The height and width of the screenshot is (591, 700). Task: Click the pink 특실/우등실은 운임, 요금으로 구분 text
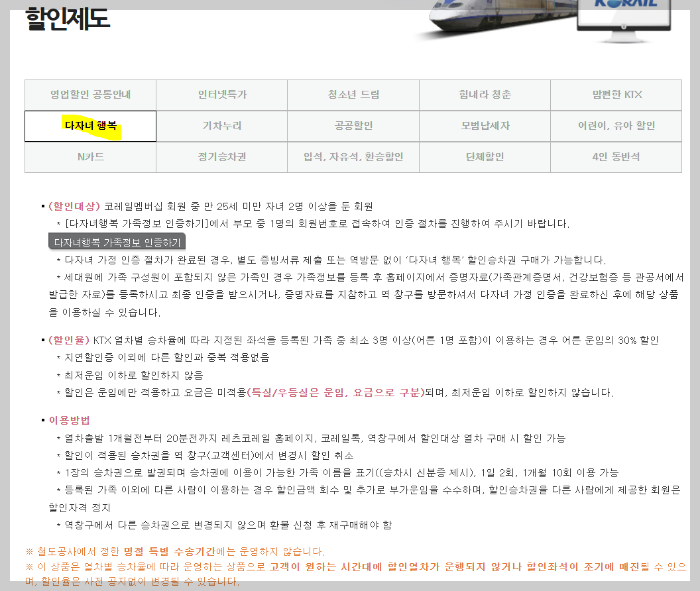pyautogui.click(x=335, y=393)
